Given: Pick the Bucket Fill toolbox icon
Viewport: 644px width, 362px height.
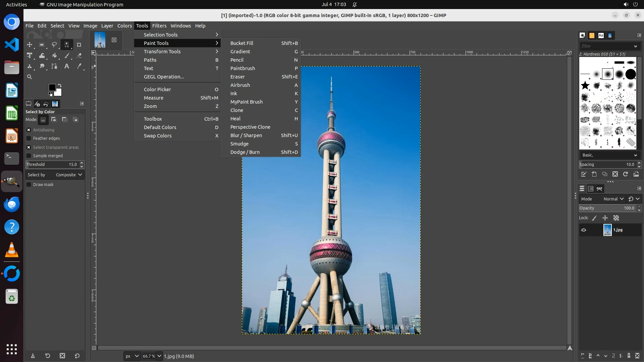Looking at the screenshot, I should point(54,56).
